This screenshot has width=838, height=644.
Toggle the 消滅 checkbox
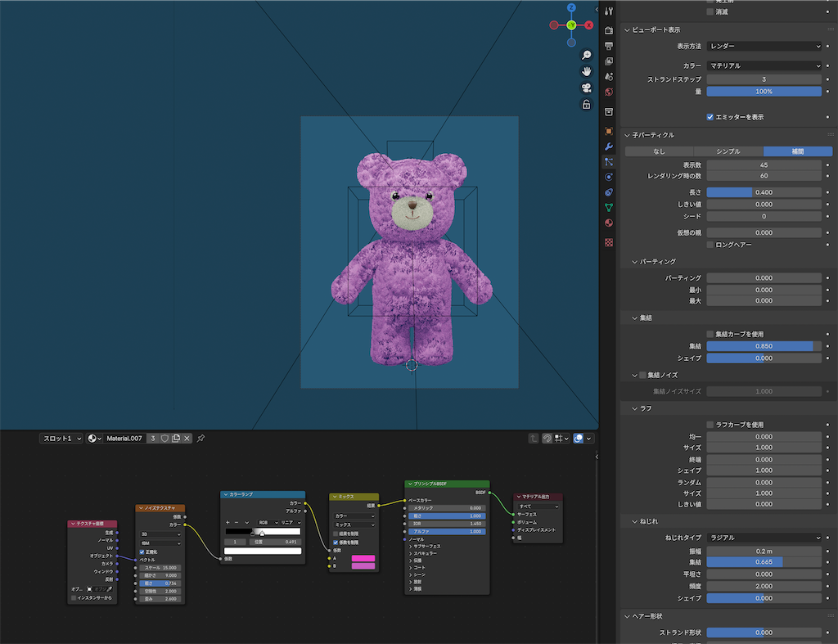click(x=710, y=11)
